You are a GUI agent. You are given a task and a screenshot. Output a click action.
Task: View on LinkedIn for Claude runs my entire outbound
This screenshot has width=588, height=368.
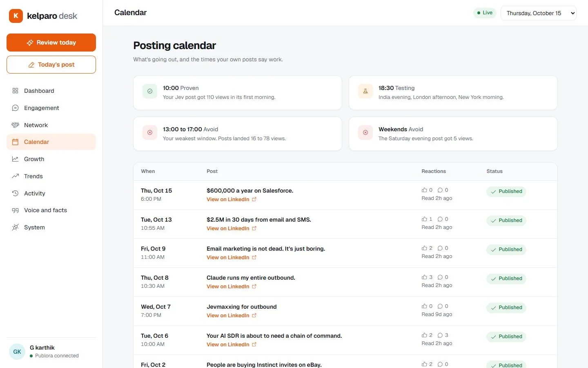(x=231, y=287)
